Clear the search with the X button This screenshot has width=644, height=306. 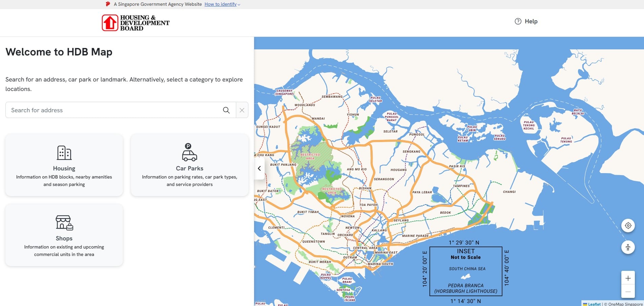coord(242,110)
